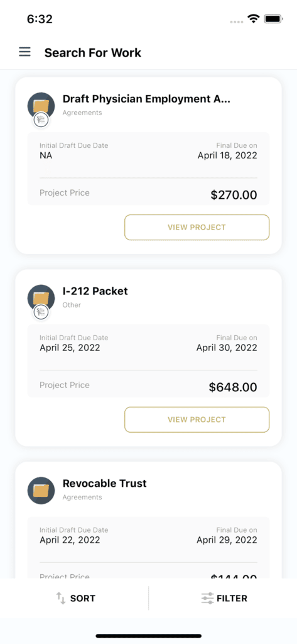Tap the $648.00 project price
The width and height of the screenshot is (297, 644).
click(233, 387)
